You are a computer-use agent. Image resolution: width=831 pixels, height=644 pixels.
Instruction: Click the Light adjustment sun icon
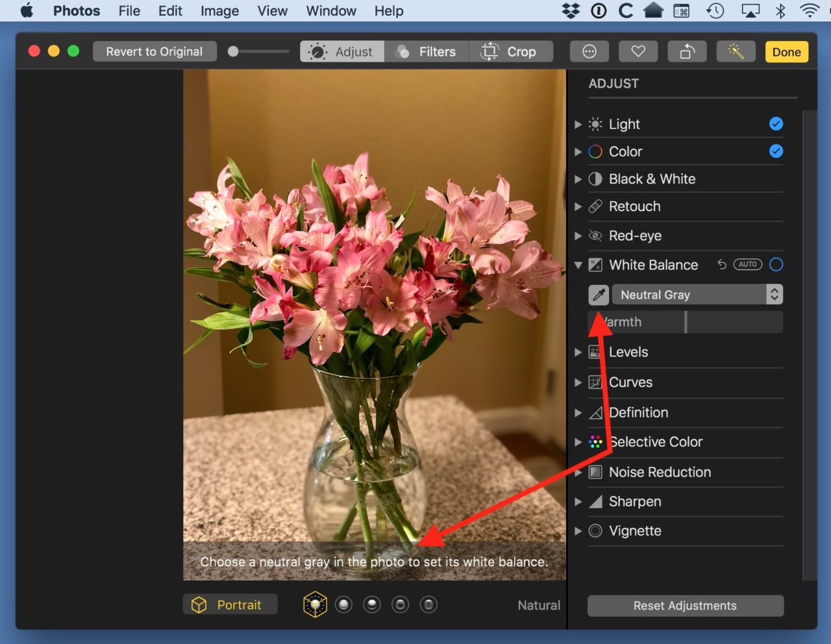[x=595, y=124]
